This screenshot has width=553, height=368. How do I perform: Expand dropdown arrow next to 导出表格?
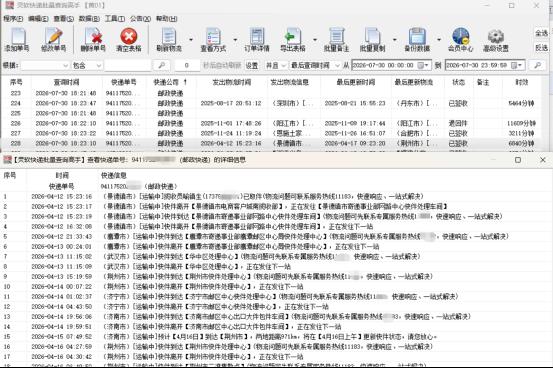pyautogui.click(x=315, y=40)
